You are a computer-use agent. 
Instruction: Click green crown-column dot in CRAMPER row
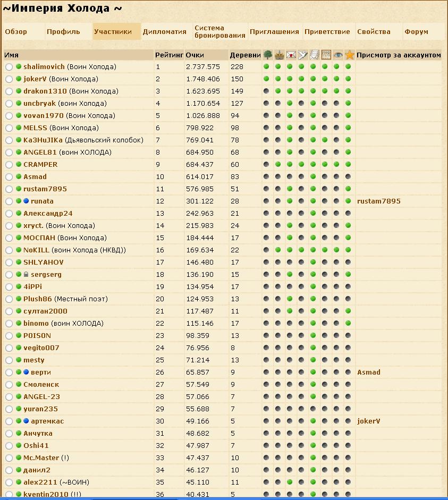[278, 164]
